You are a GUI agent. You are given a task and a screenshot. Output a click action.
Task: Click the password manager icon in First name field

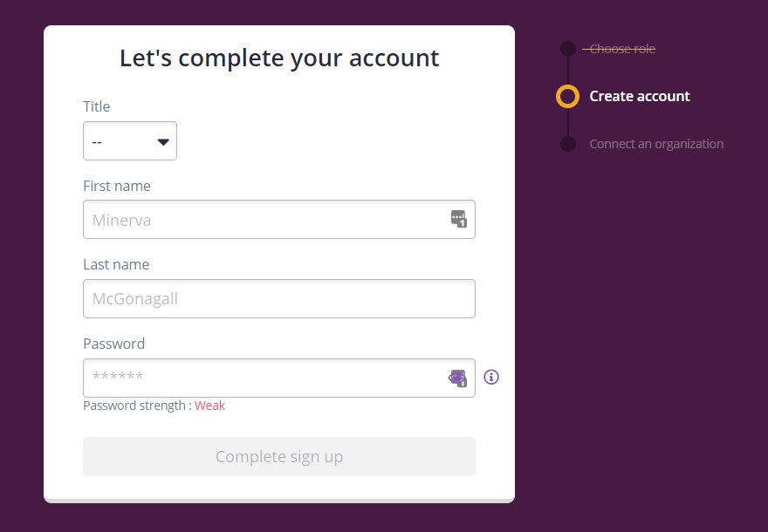pos(458,219)
